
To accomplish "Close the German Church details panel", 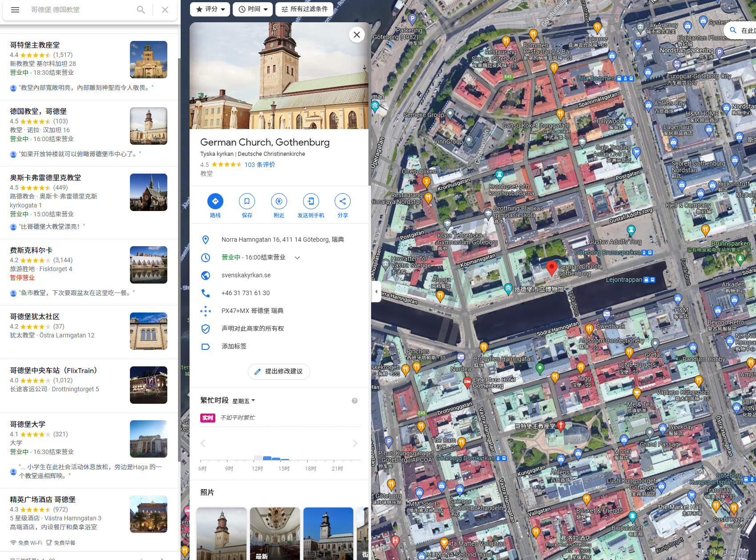I will click(x=357, y=35).
